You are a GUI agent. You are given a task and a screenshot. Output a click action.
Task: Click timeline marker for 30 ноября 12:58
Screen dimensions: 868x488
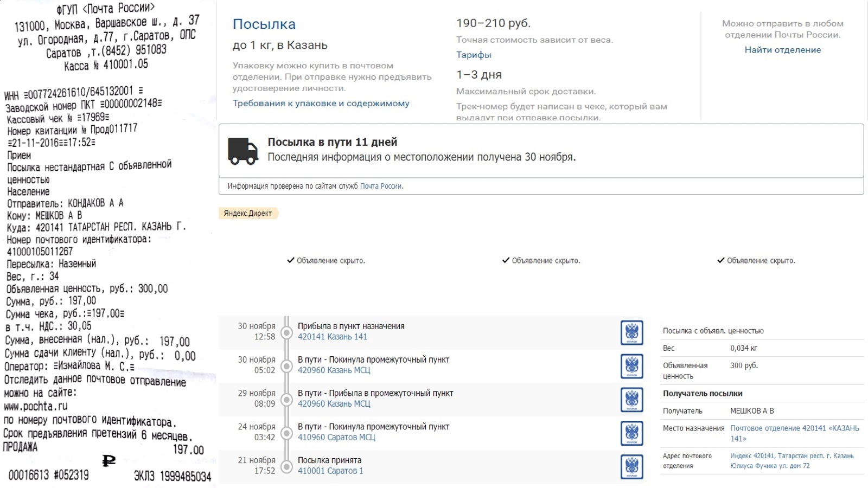click(x=286, y=332)
